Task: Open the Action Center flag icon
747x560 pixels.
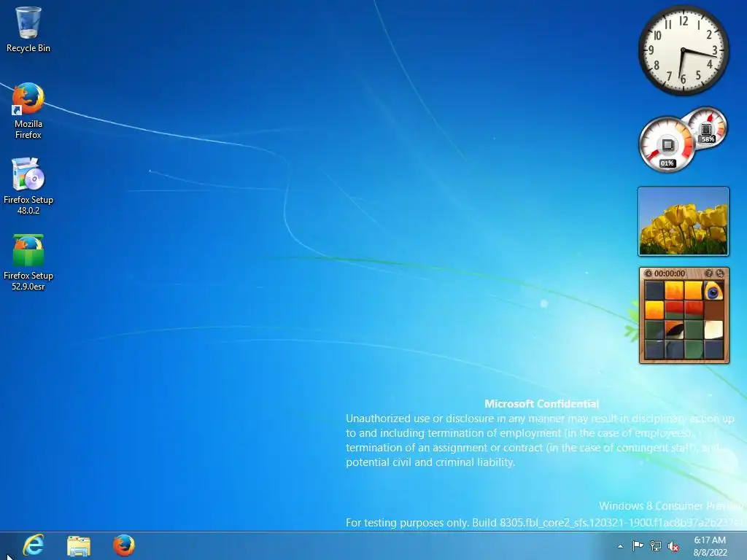Action: click(x=638, y=546)
